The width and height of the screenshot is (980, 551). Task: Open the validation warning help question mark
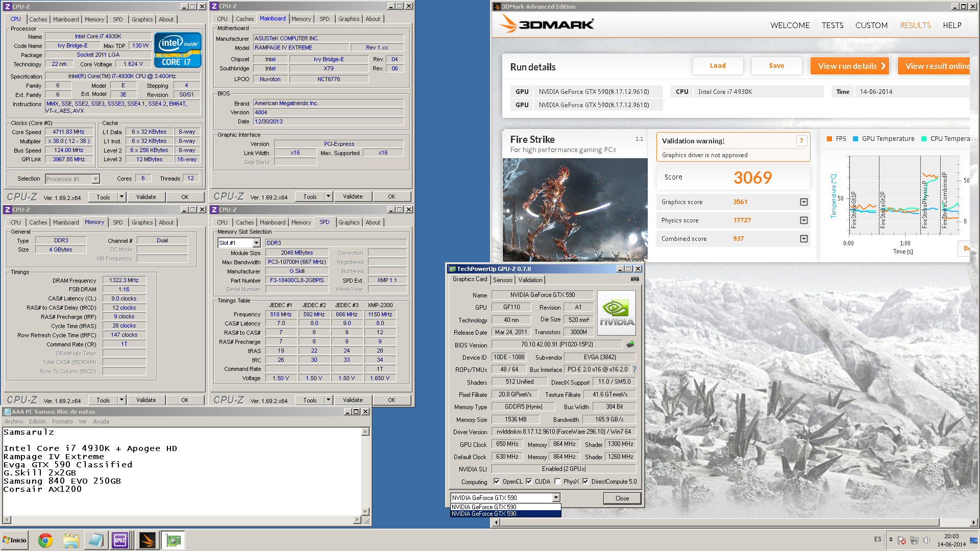tap(801, 141)
